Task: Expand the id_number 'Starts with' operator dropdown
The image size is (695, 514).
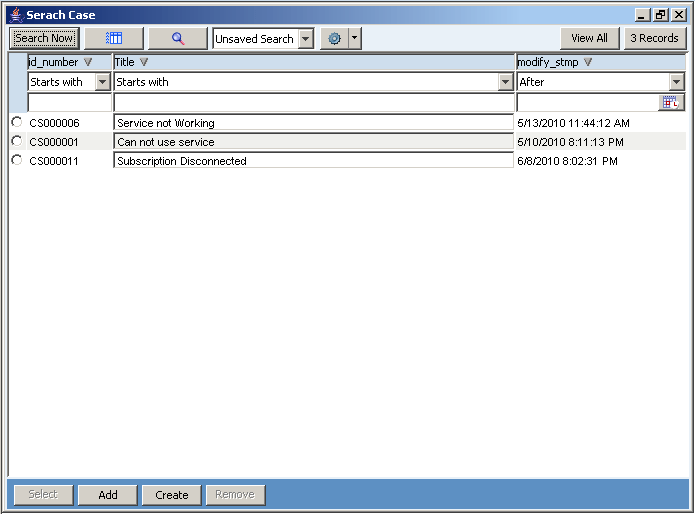Action: (102, 82)
